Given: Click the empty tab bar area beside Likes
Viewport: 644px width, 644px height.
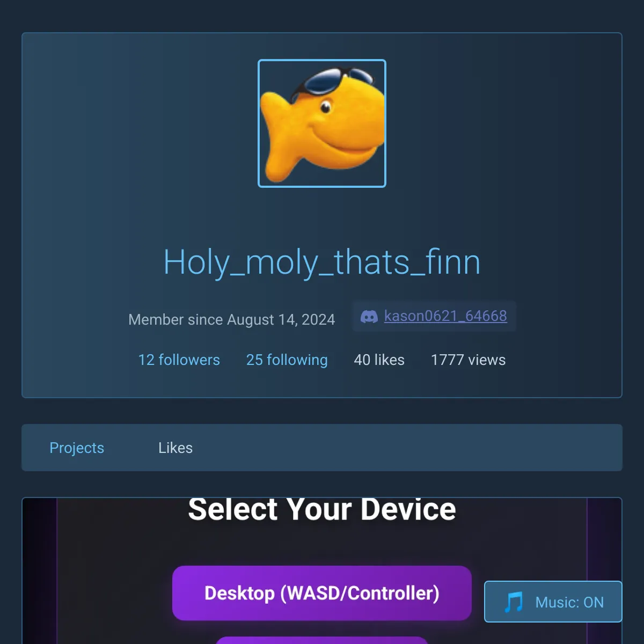Looking at the screenshot, I should (408, 448).
